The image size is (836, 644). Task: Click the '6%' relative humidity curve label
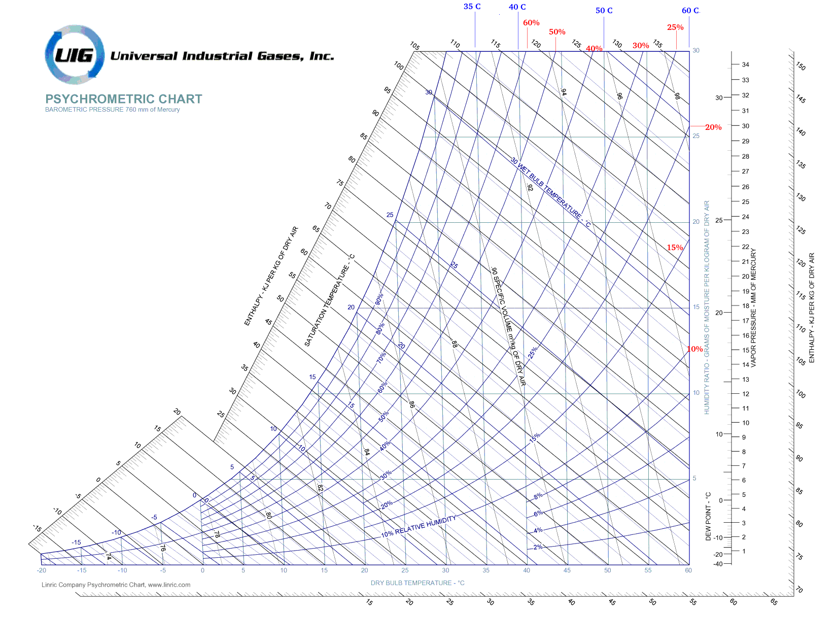pyautogui.click(x=538, y=514)
